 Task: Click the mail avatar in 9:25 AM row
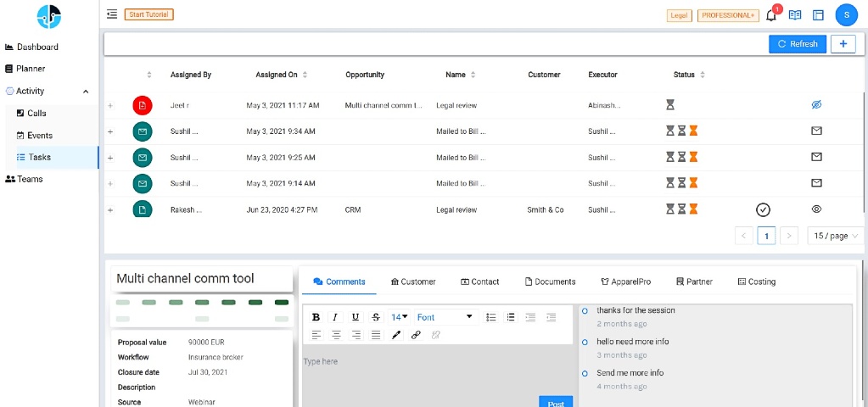[x=143, y=158]
